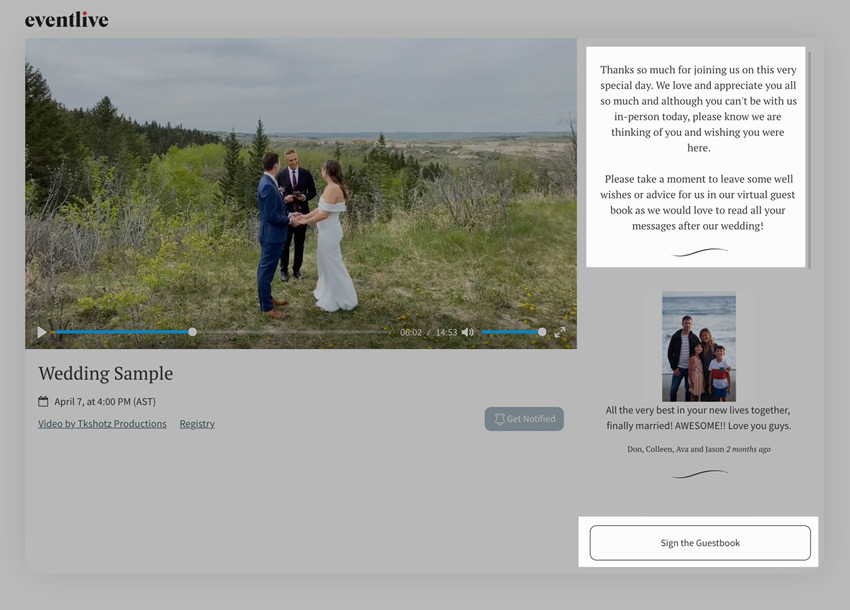This screenshot has width=850, height=610.
Task: Toggle sound off using the speaker icon
Action: pyautogui.click(x=467, y=331)
